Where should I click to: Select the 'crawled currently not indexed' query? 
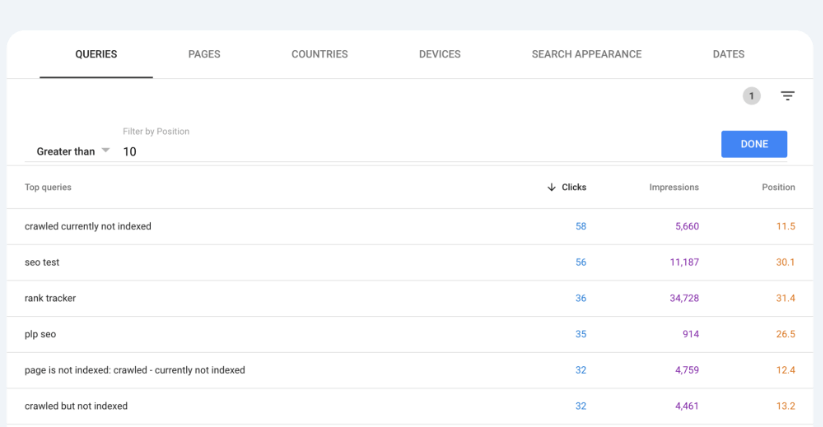pyautogui.click(x=88, y=227)
